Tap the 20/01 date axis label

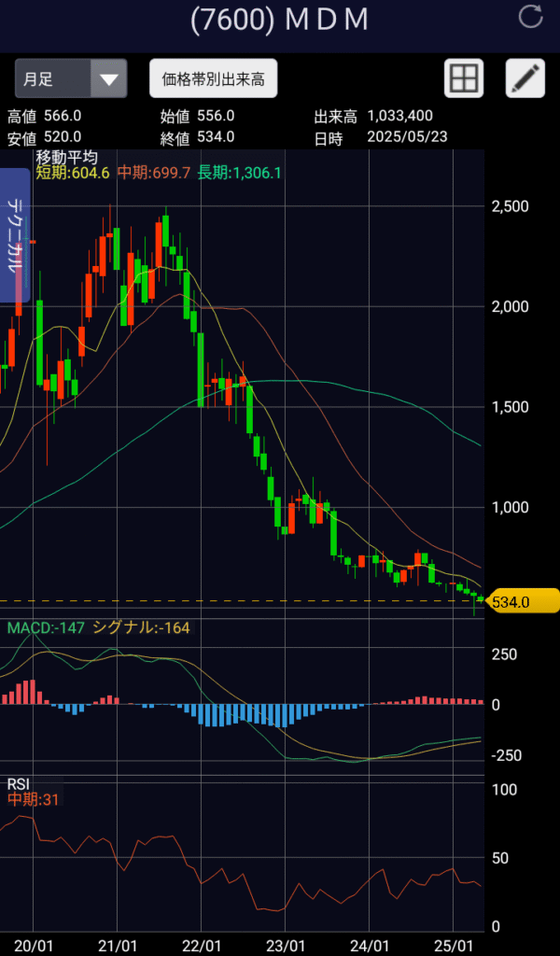tap(33, 945)
